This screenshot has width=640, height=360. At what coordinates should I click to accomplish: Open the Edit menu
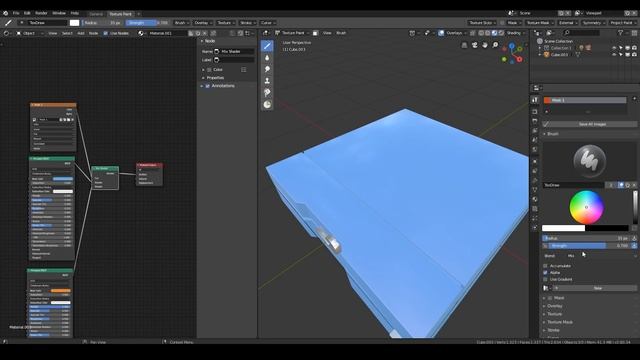click(27, 13)
